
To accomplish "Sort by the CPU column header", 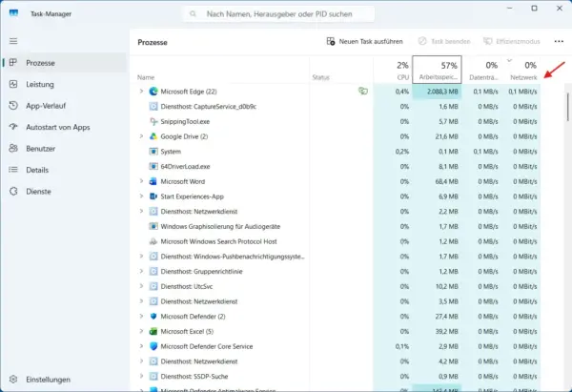I will click(x=393, y=70).
